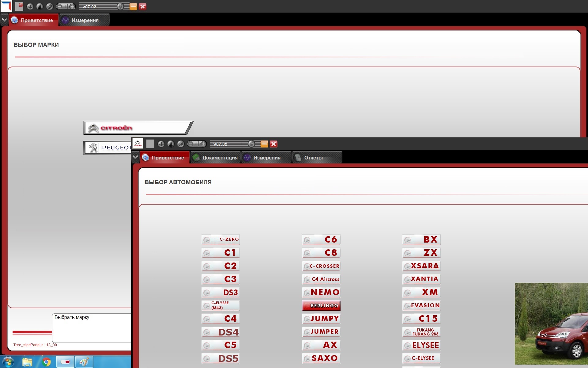This screenshot has width=588, height=368.
Task: Click Citroën logo in front window toolbar
Action: click(x=138, y=144)
